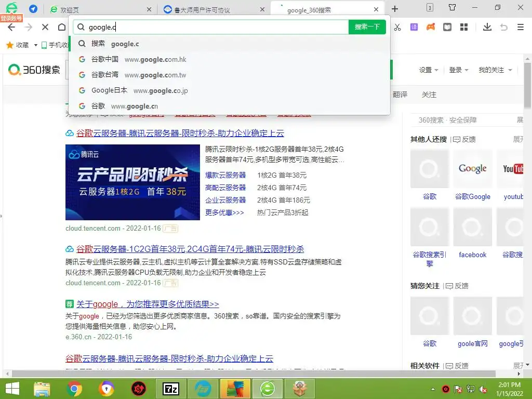Select suggestion 谷歌台湾 www.google.com.tw
This screenshot has width=532, height=399.
pos(229,75)
